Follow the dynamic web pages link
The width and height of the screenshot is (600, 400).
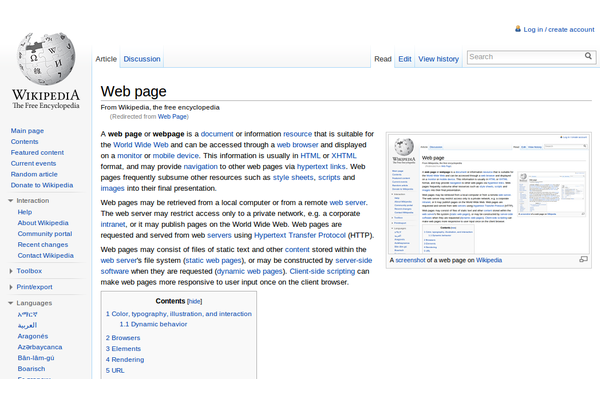pos(250,271)
